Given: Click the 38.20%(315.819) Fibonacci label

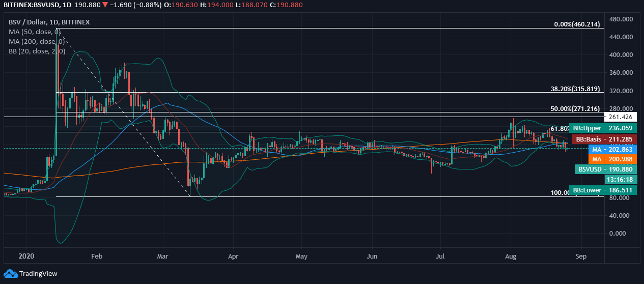Looking at the screenshot, I should pos(575,89).
